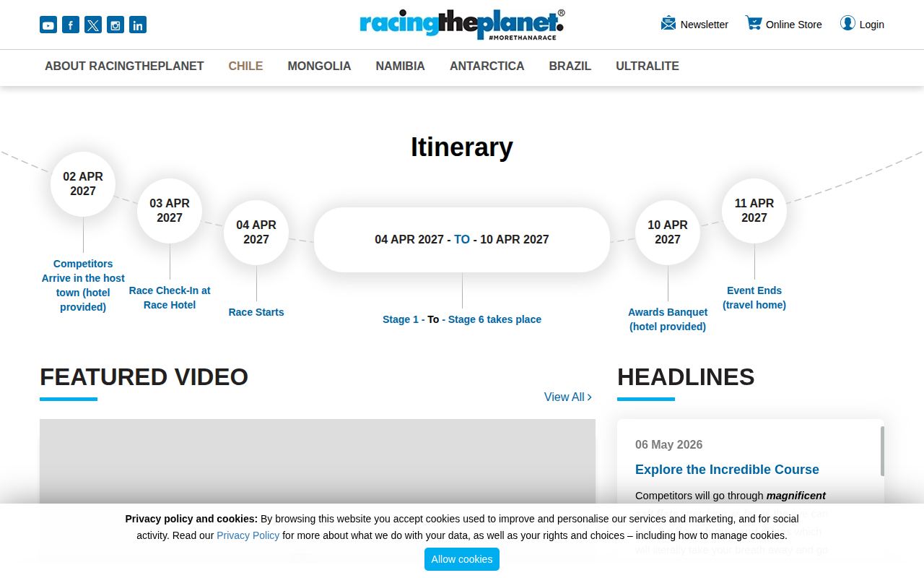924x578 pixels.
Task: Open the Explore the Incredible Course headline
Action: click(x=727, y=470)
